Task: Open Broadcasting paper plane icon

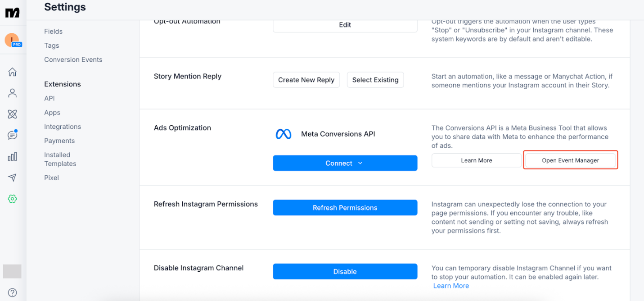Action: 13,178
